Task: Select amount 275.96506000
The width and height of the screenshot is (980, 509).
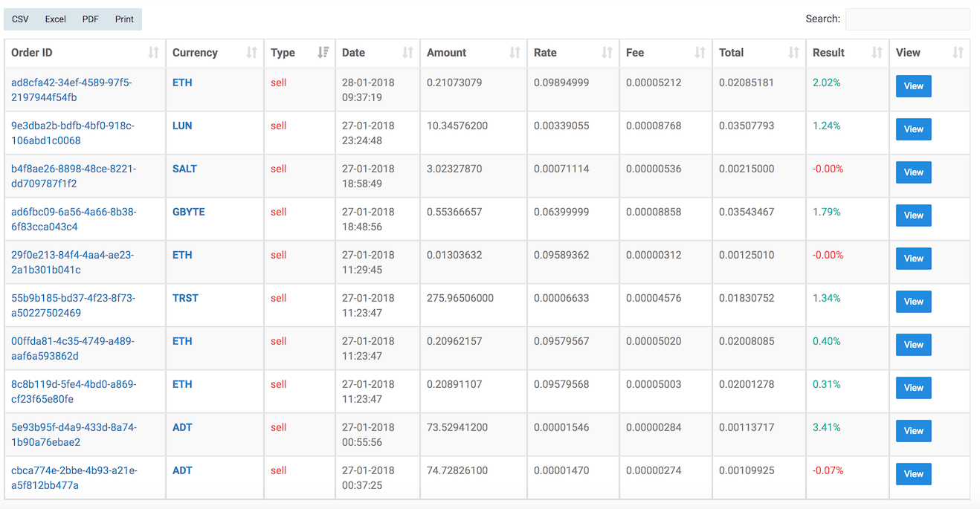Action: (x=460, y=298)
